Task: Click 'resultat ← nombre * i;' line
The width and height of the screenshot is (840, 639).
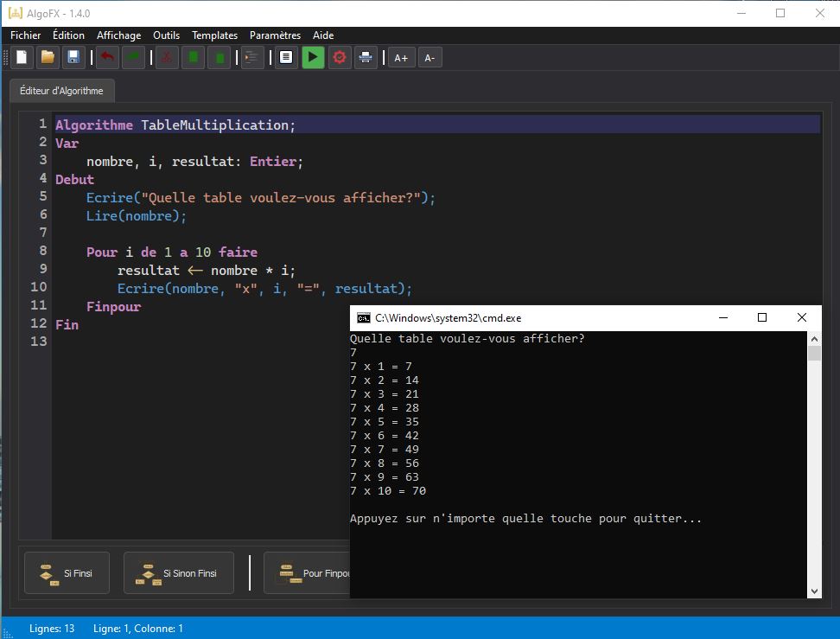Action: point(207,270)
